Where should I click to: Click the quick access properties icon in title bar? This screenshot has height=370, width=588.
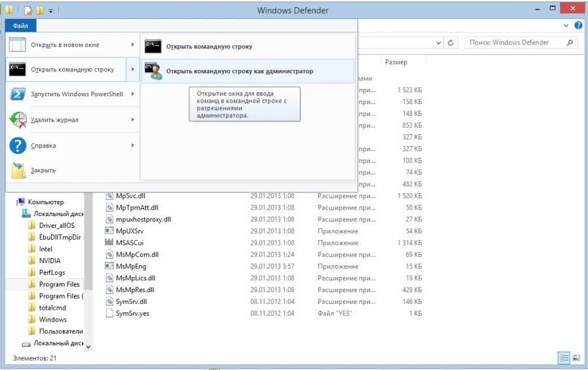coord(28,10)
